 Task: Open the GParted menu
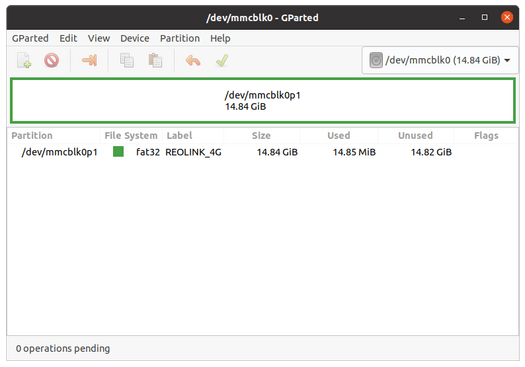30,38
